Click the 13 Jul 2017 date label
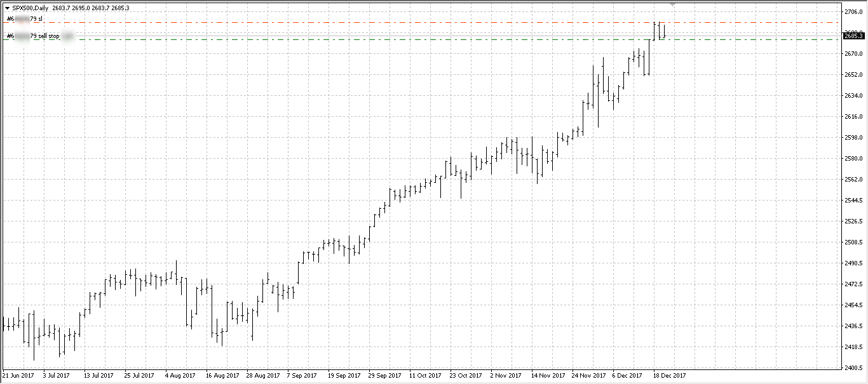868x384 pixels. pos(98,376)
